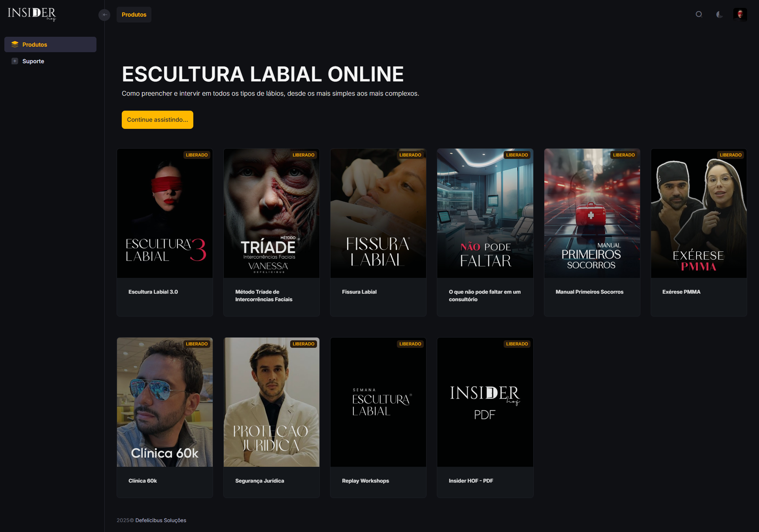Open the Método Tríade course cover
This screenshot has width=759, height=532.
tap(272, 213)
